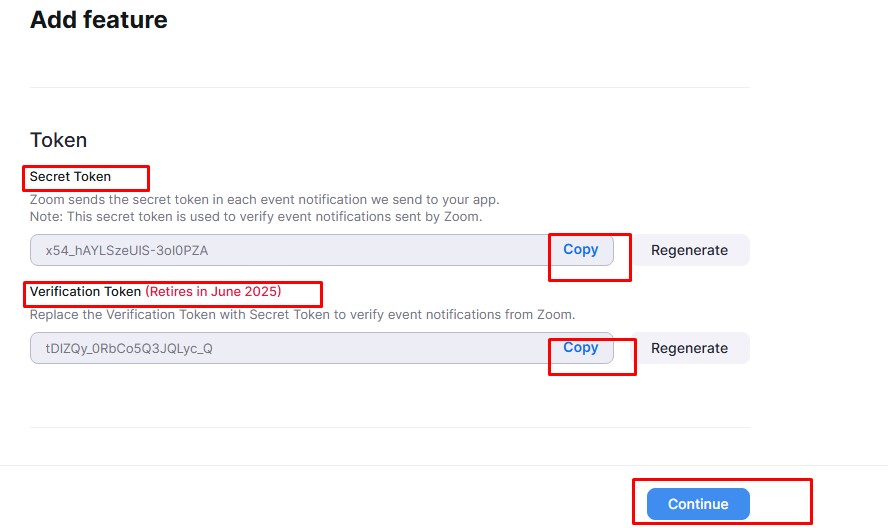Regenerate the Secret Token
The width and height of the screenshot is (888, 528).
coord(690,250)
